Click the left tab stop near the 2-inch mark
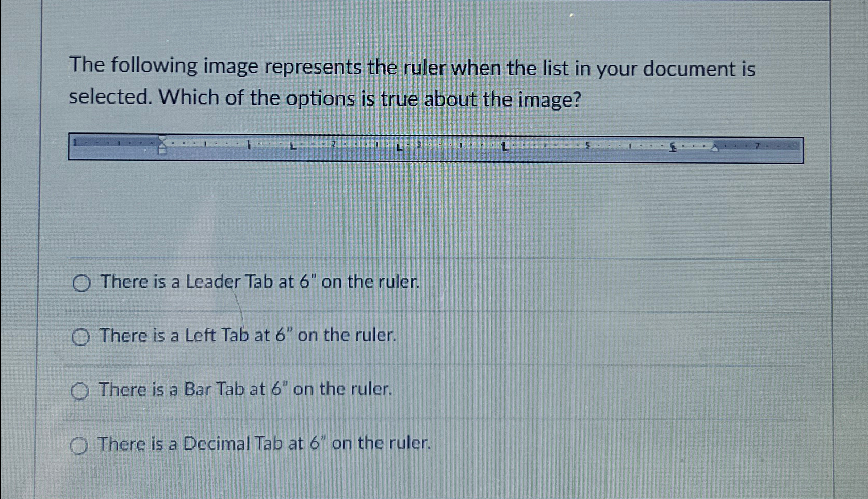The height and width of the screenshot is (499, 868). click(x=292, y=147)
